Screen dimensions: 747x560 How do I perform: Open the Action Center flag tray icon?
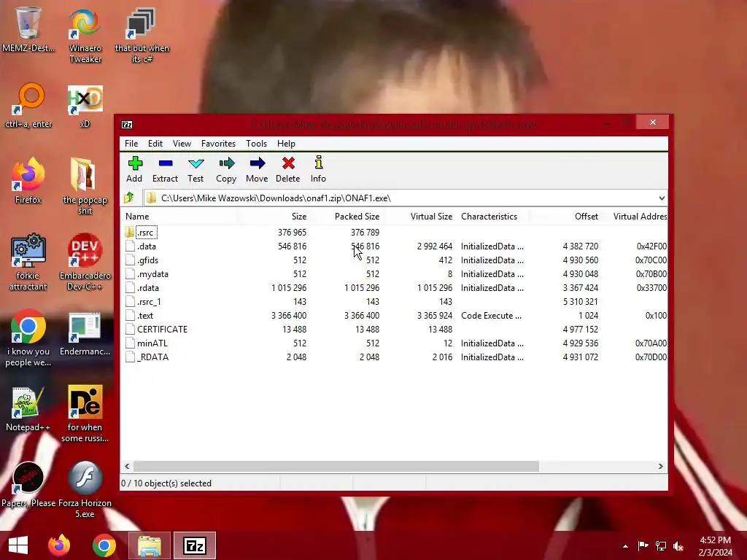(x=643, y=546)
